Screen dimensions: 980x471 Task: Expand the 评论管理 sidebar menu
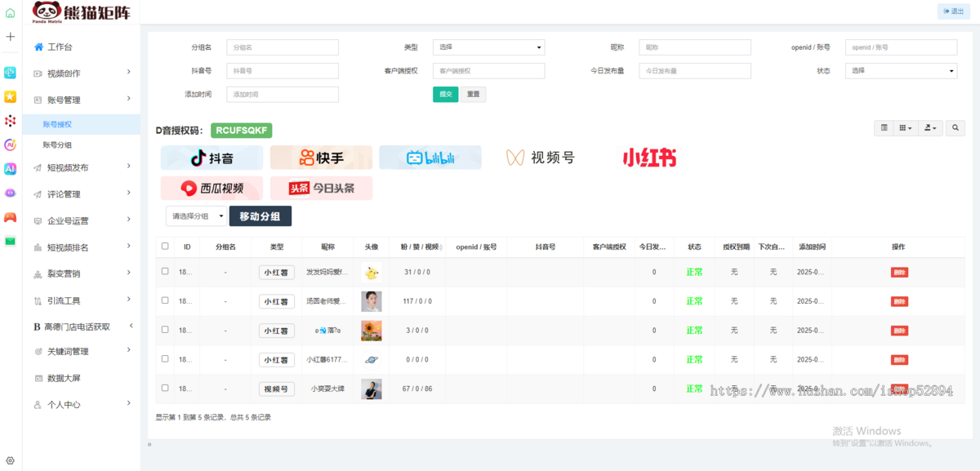coord(82,194)
